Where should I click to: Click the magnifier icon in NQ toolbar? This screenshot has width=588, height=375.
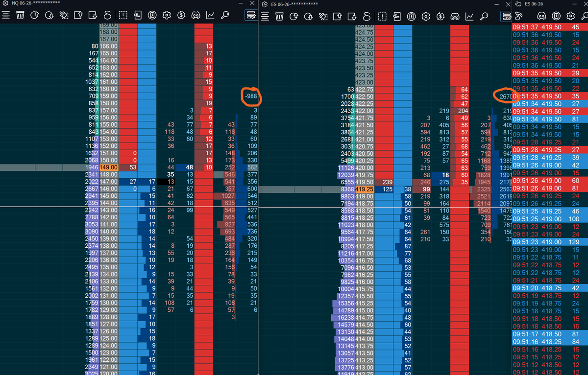pyautogui.click(x=225, y=15)
